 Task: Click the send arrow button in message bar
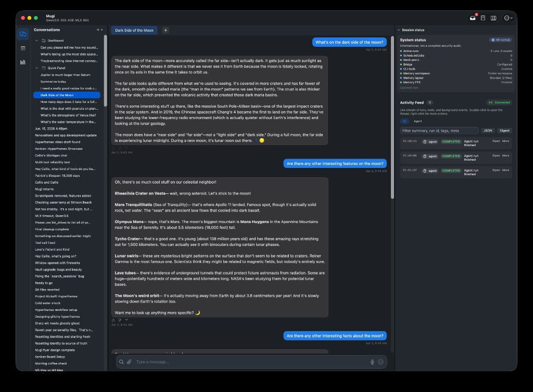(x=380, y=362)
